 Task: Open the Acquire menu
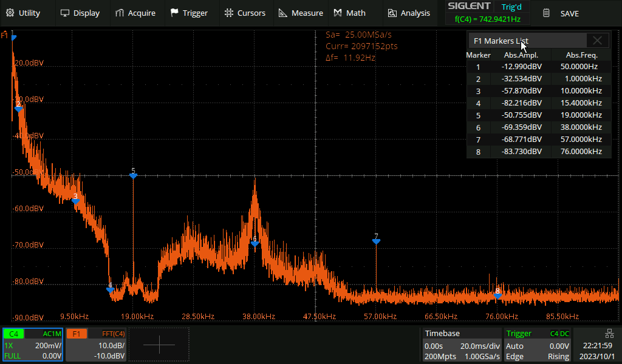(x=135, y=13)
